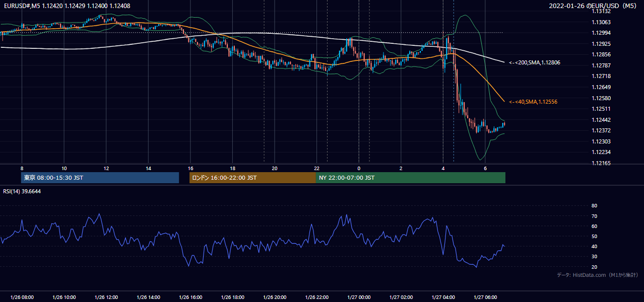Select the 1/26 12:00 time axis label
Viewport: 644px width, 302px height.
[x=106, y=297]
